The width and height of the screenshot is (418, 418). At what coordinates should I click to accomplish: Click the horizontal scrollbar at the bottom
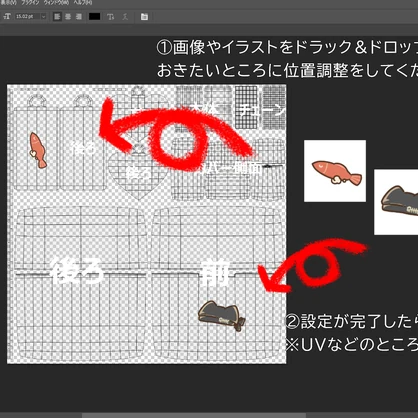pyautogui.click(x=194, y=415)
